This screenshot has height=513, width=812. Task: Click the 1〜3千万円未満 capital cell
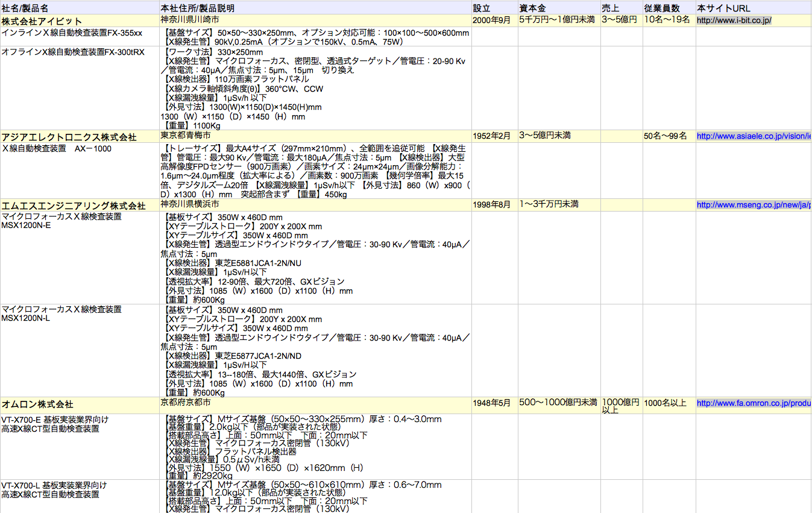coord(559,205)
